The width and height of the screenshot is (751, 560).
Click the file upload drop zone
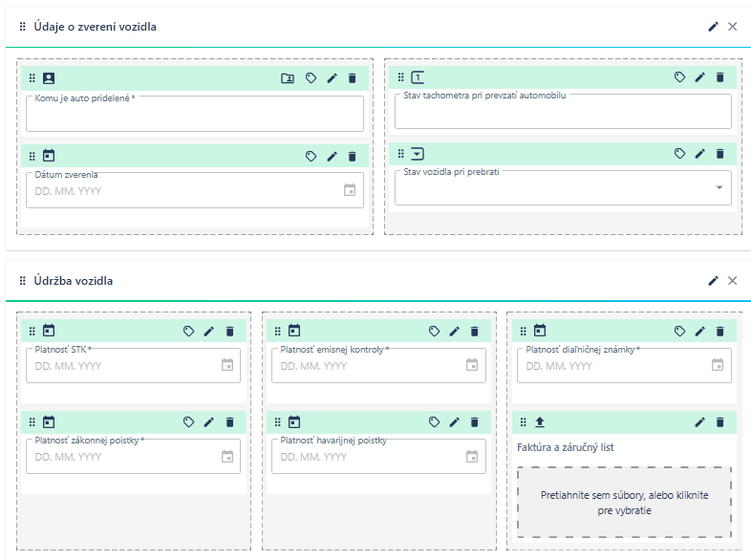[x=624, y=503]
